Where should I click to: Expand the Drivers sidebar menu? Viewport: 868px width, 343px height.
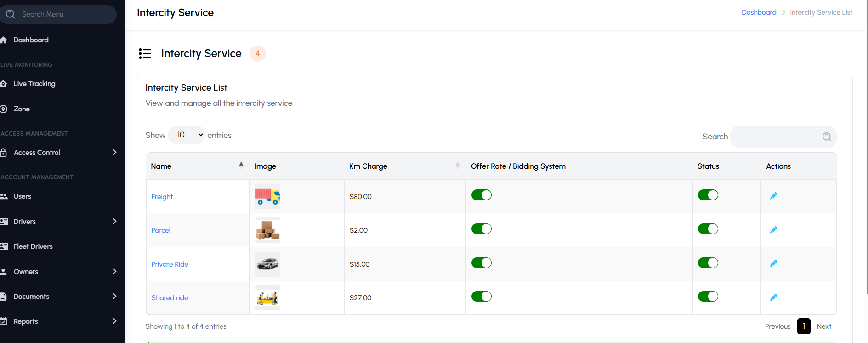pos(114,221)
